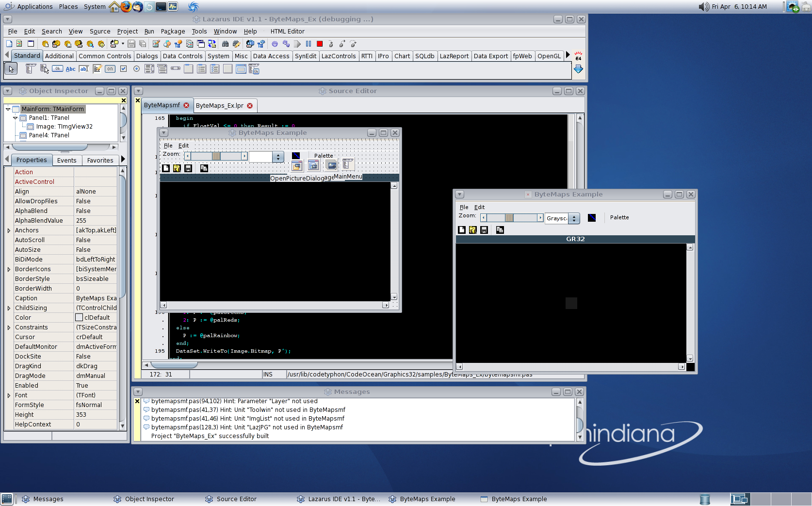Image resolution: width=812 pixels, height=506 pixels.
Task: Select the TMemo component in palette
Action: (97, 69)
